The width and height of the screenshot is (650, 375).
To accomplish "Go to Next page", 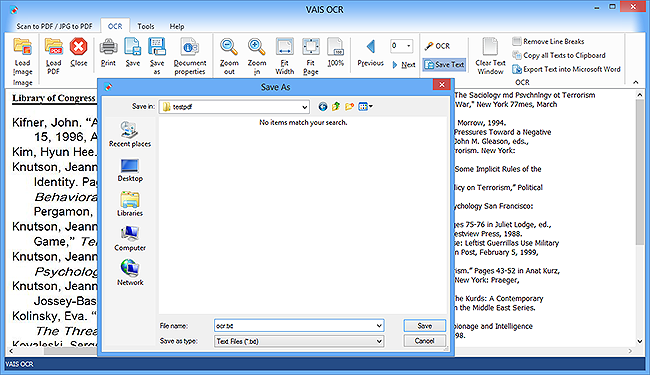I will (x=404, y=65).
